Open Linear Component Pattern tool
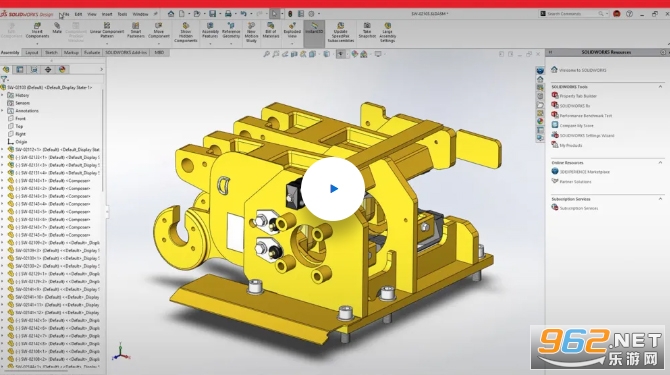Screen dimensions: 670x375 (x=107, y=30)
